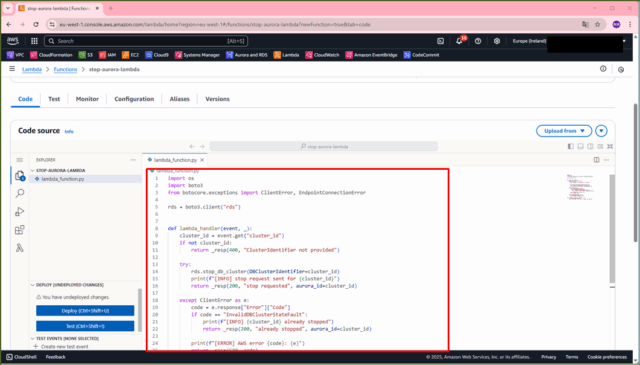The width and height of the screenshot is (640, 365).
Task: Open editor More Actions ellipsis menu
Action: 607,160
